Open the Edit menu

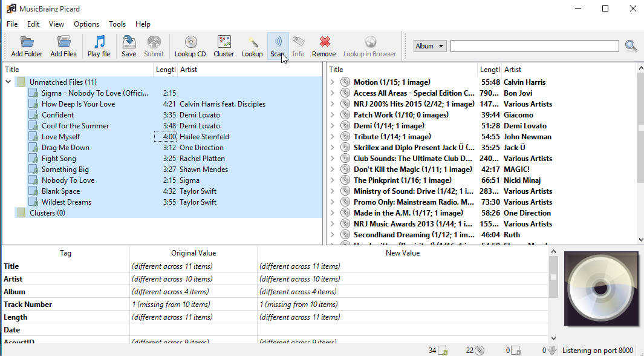pyautogui.click(x=33, y=24)
